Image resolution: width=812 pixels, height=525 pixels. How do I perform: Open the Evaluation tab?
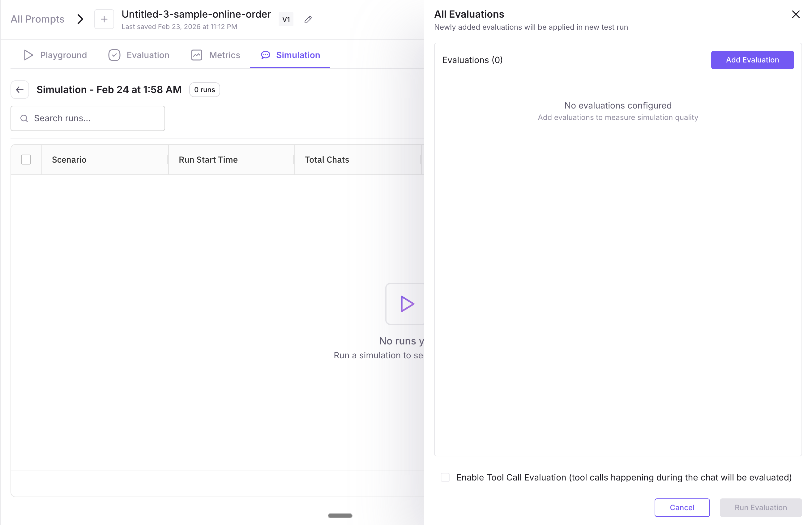[x=147, y=55]
